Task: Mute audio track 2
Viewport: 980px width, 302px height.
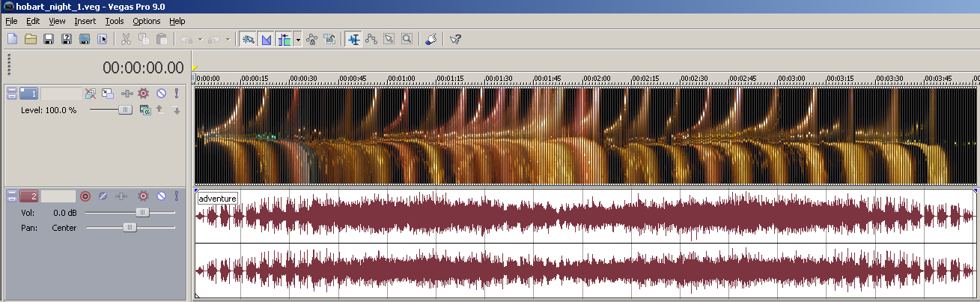Action: (161, 196)
